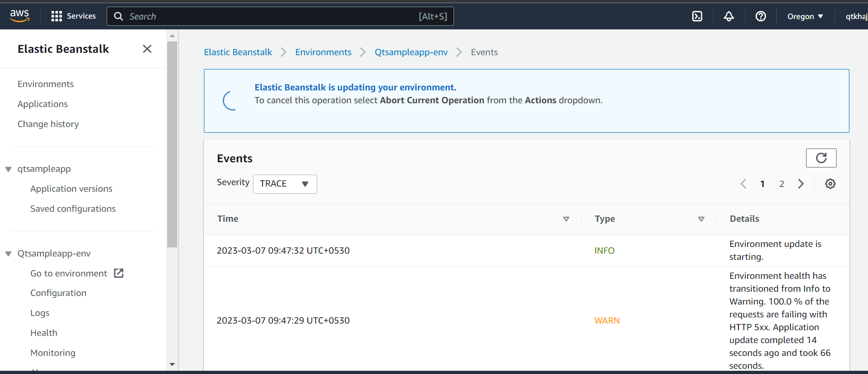This screenshot has height=374, width=868.
Task: Collapse the qtsampleapp tree section
Action: click(x=9, y=169)
